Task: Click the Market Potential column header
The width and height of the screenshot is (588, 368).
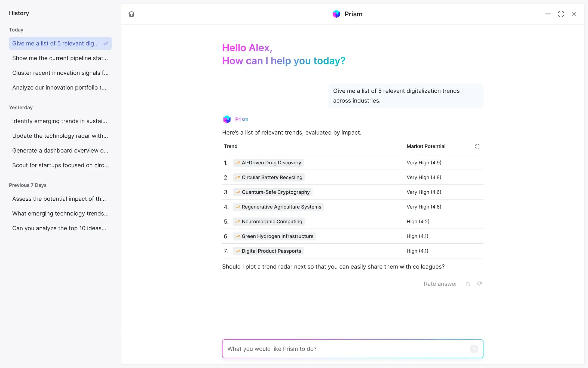Action: [426, 146]
